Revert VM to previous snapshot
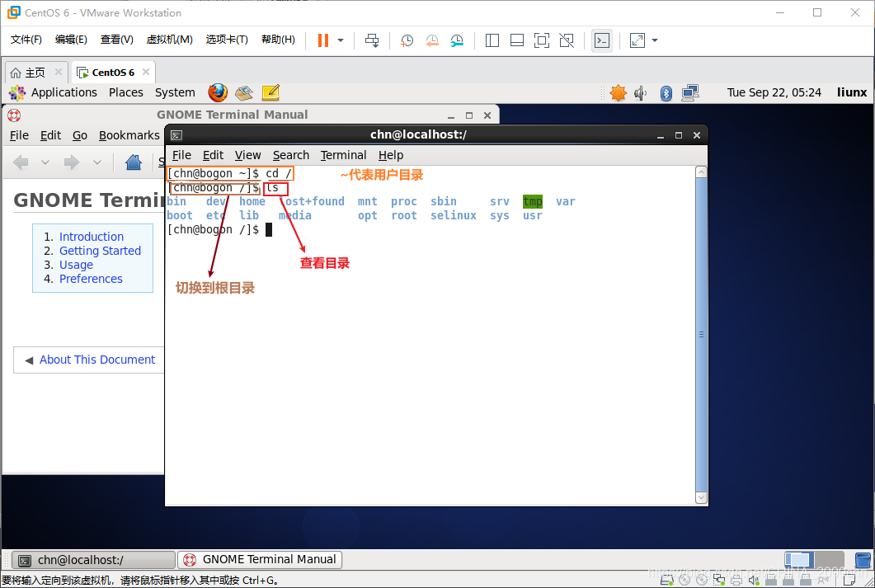 [x=432, y=40]
